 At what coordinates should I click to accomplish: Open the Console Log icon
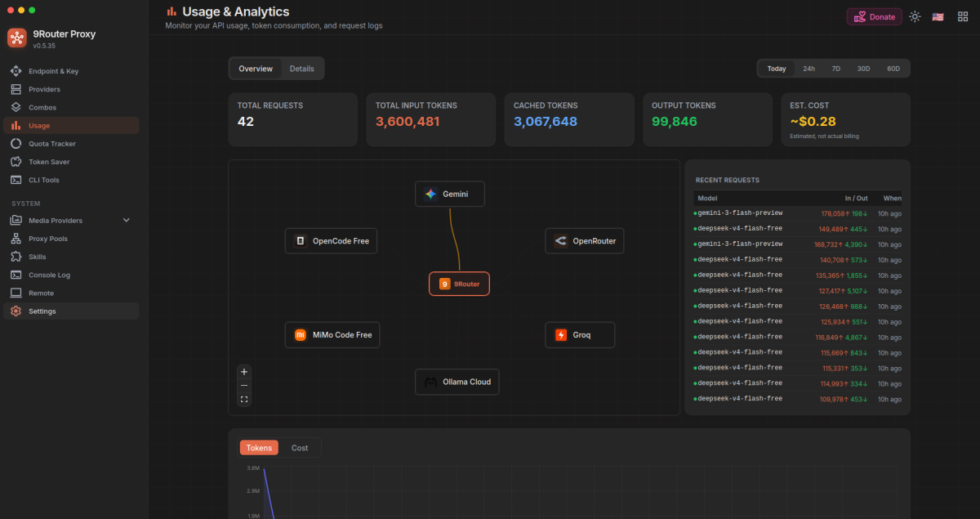point(16,275)
